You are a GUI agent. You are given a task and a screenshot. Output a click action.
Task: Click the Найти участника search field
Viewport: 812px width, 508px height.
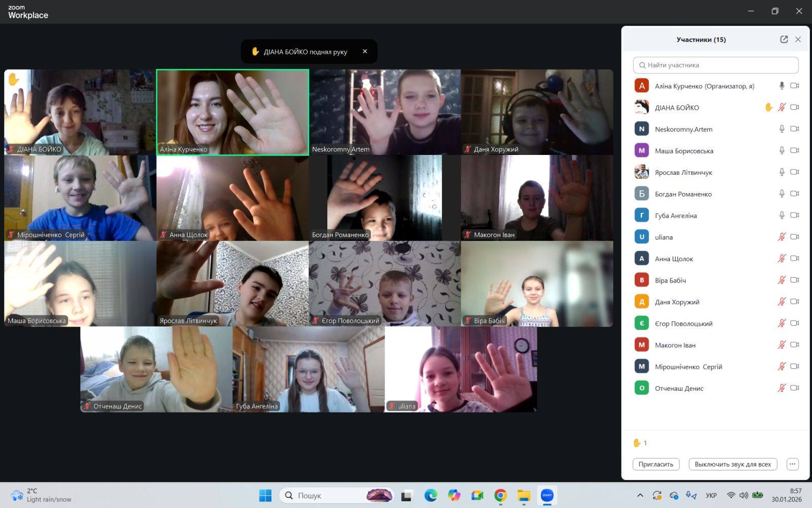coord(716,65)
